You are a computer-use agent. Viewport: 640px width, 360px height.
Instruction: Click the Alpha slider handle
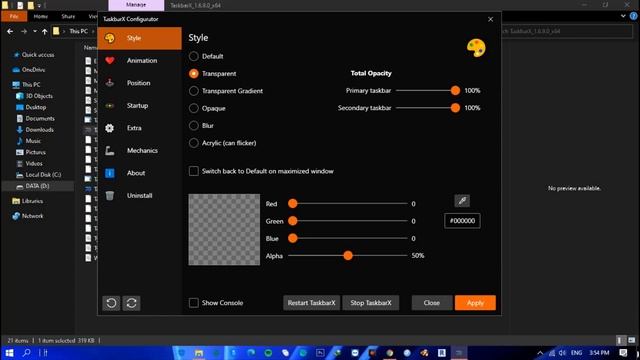tap(348, 256)
